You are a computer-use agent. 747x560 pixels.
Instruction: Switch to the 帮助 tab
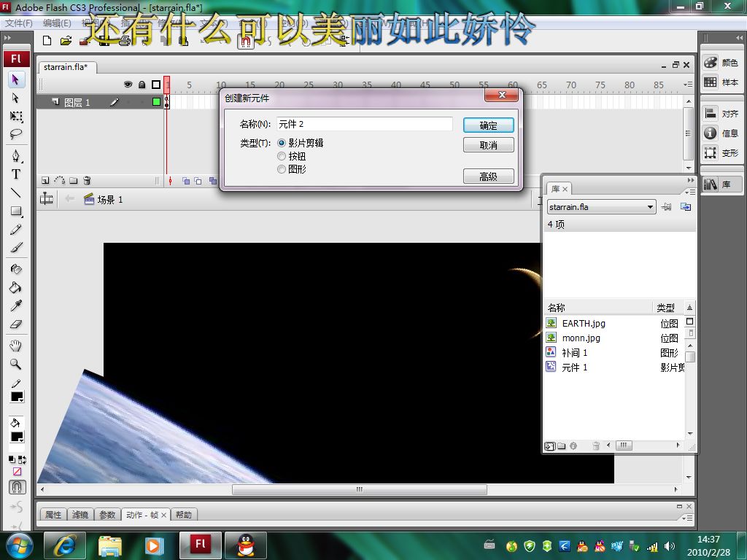[x=183, y=515]
